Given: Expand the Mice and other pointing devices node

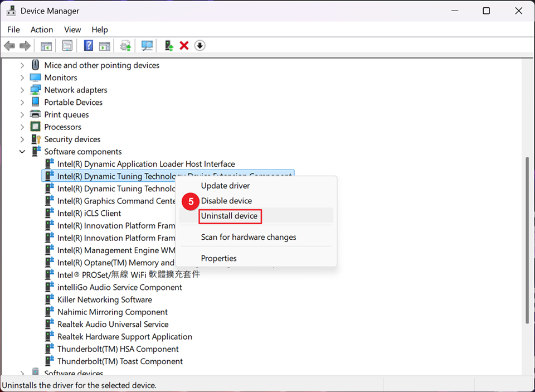Looking at the screenshot, I should click(22, 65).
